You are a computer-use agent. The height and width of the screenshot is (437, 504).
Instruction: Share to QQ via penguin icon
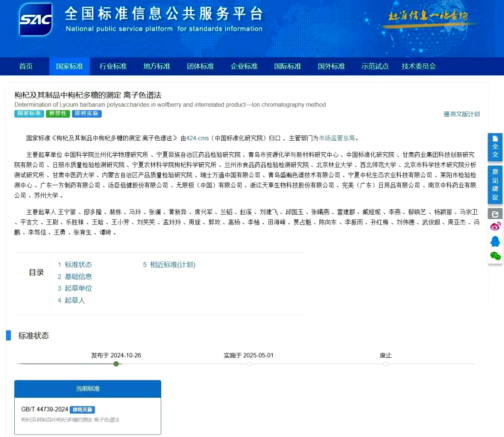[x=495, y=241]
